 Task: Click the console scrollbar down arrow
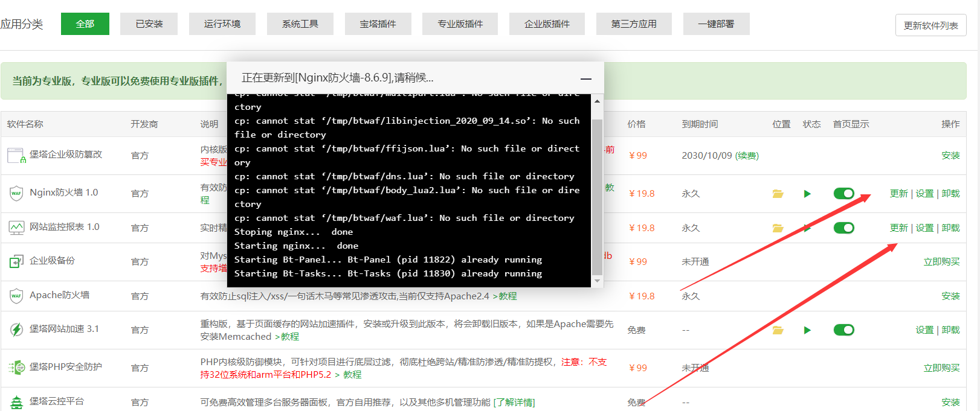(598, 281)
